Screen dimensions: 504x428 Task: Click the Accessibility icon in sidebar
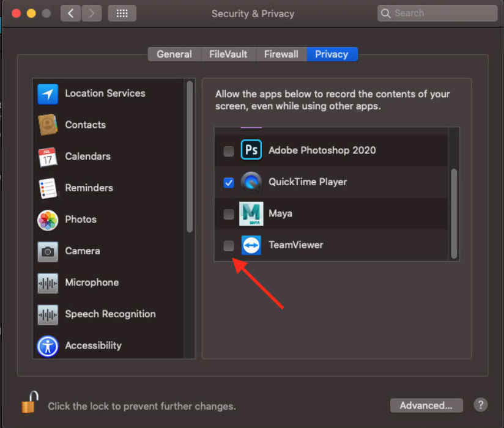click(x=48, y=347)
